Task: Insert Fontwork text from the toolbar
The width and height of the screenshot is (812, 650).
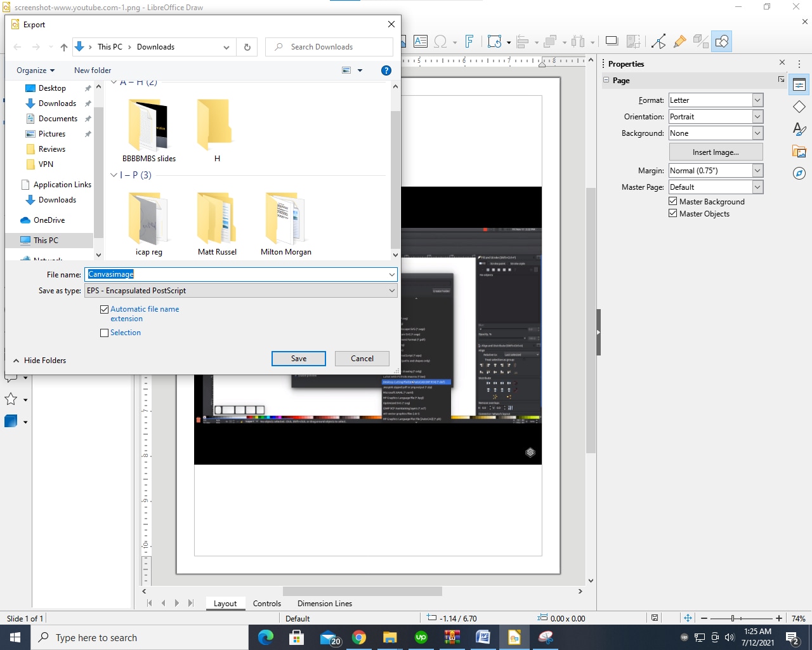Action: point(469,42)
